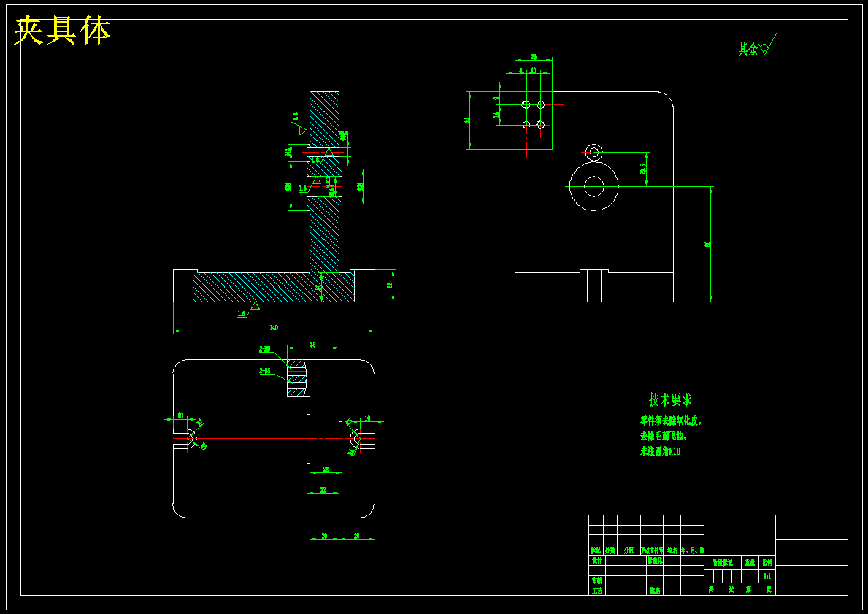
Task: Click the small circle above the large circle
Action: coord(594,152)
